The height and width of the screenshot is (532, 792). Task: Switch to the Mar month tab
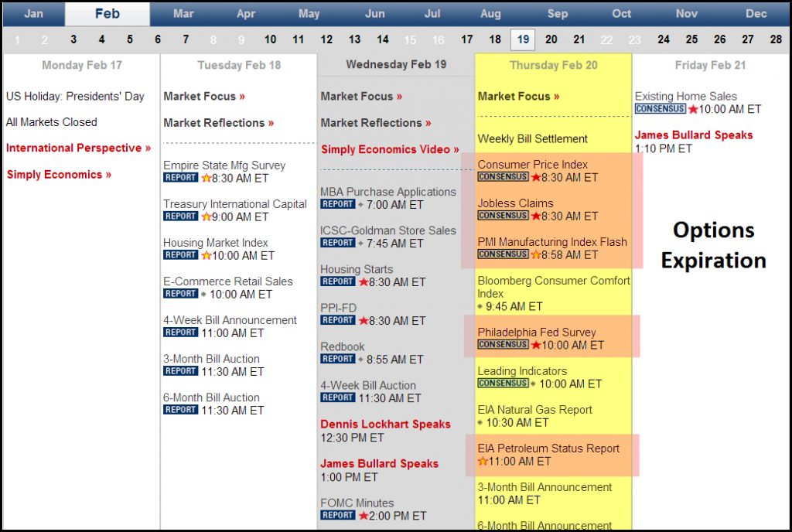[x=183, y=14]
